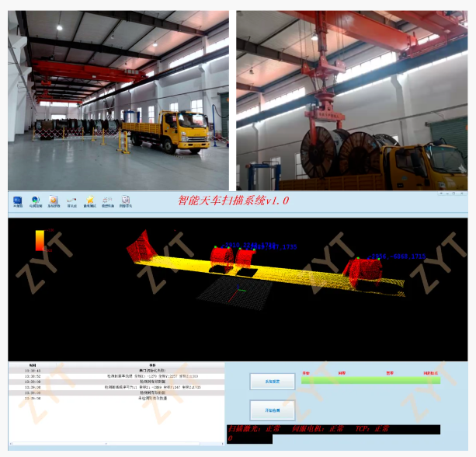Click the 时间 column header in log

pos(32,365)
